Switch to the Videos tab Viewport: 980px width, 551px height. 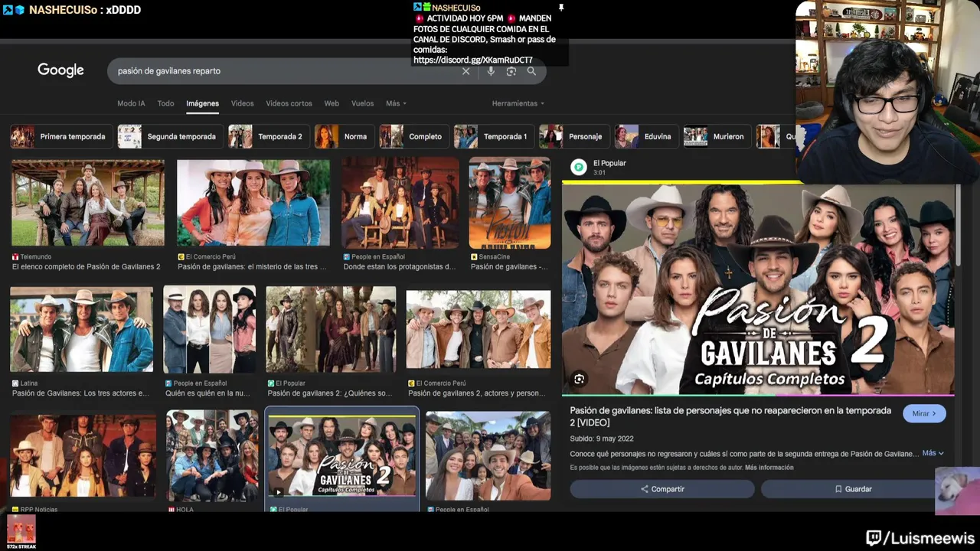coord(242,103)
